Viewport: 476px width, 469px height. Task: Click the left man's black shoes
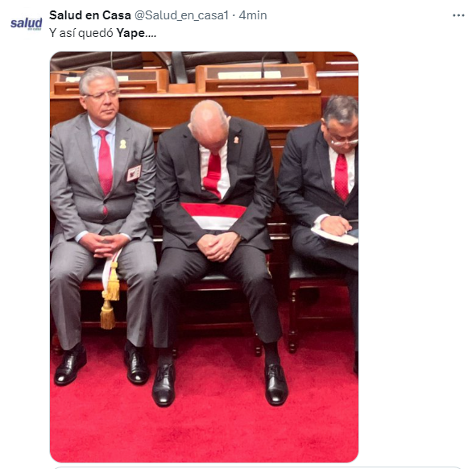pyautogui.click(x=101, y=364)
